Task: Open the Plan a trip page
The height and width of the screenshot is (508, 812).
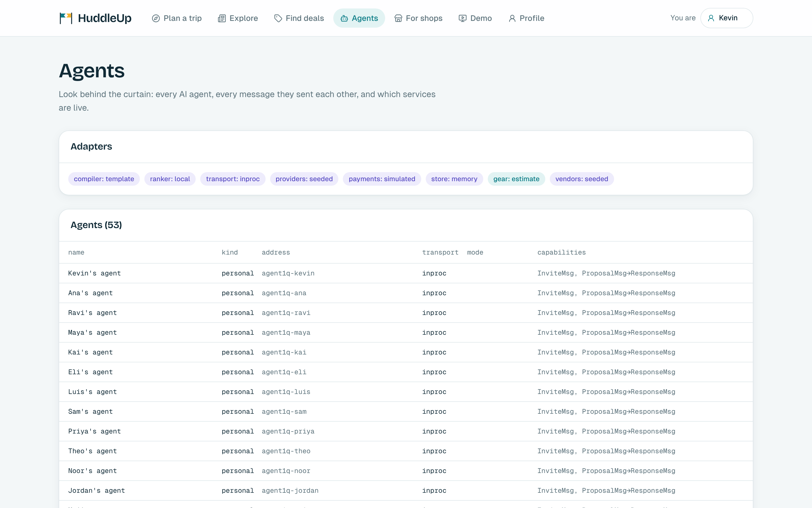Action: click(176, 18)
